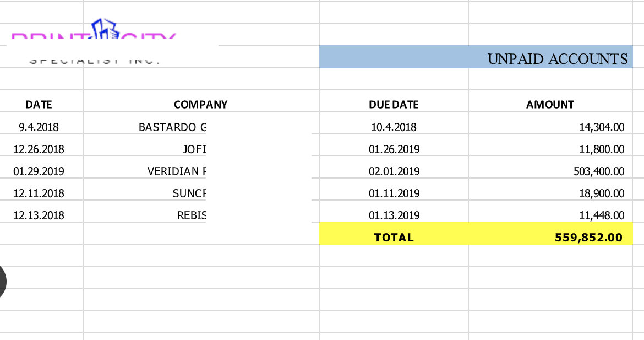Viewport: 644px width, 340px height.
Task: Select the REBIS company cell
Action: 190,215
